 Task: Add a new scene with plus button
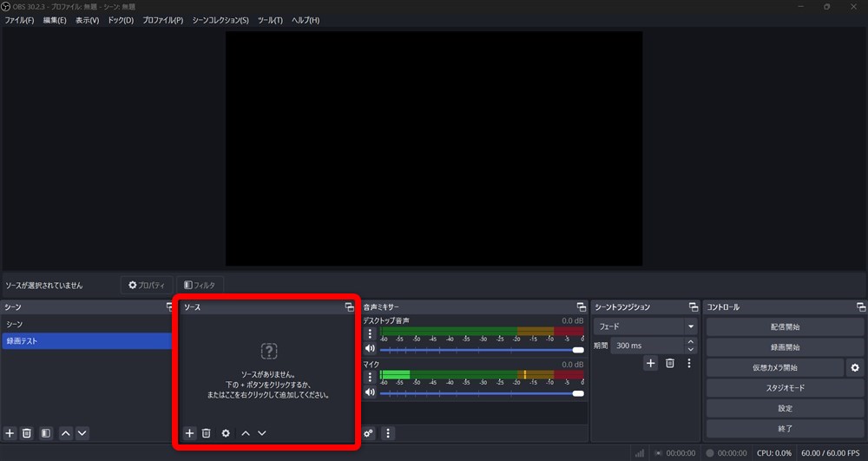click(x=10, y=432)
